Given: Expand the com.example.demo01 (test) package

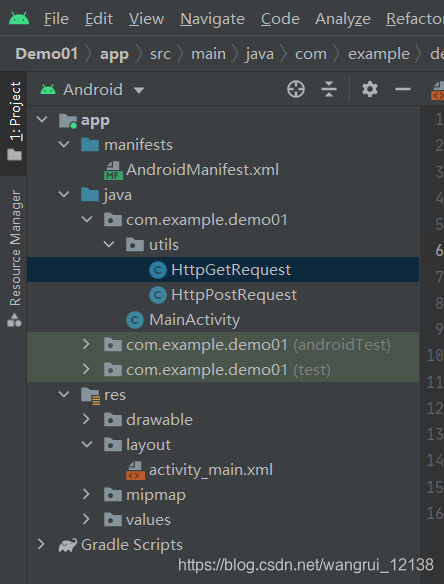Looking at the screenshot, I should [86, 369].
